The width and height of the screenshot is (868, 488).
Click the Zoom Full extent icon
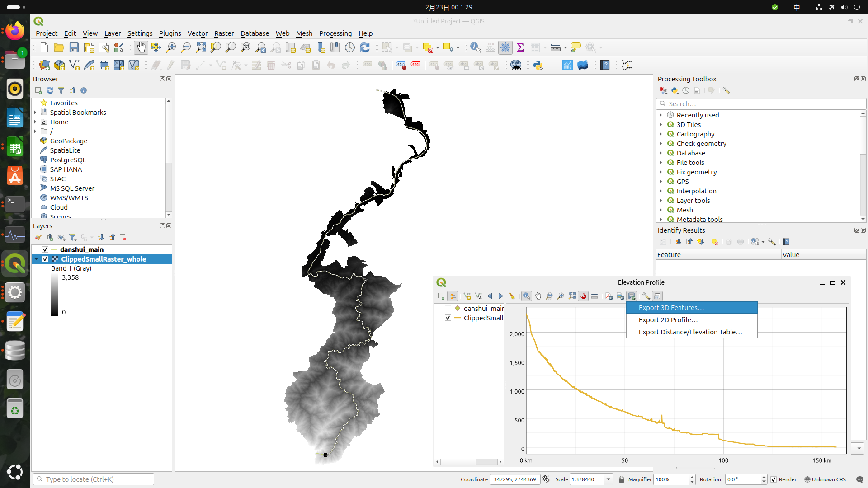point(201,47)
